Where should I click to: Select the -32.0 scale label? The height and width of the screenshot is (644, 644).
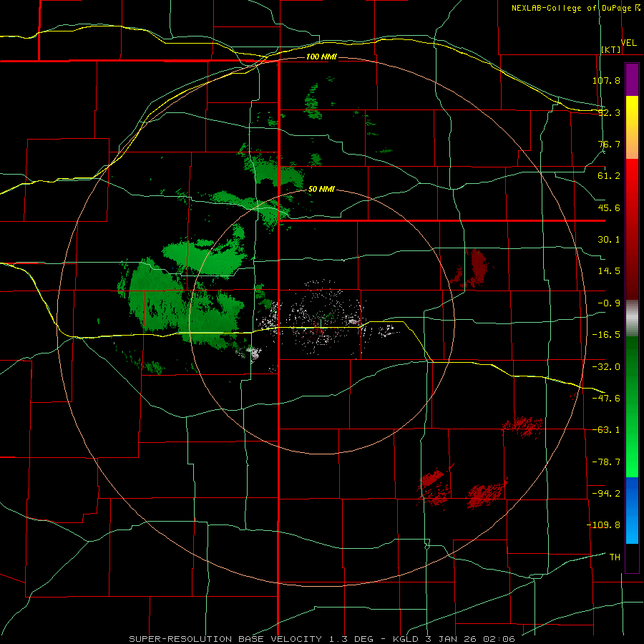click(606, 367)
